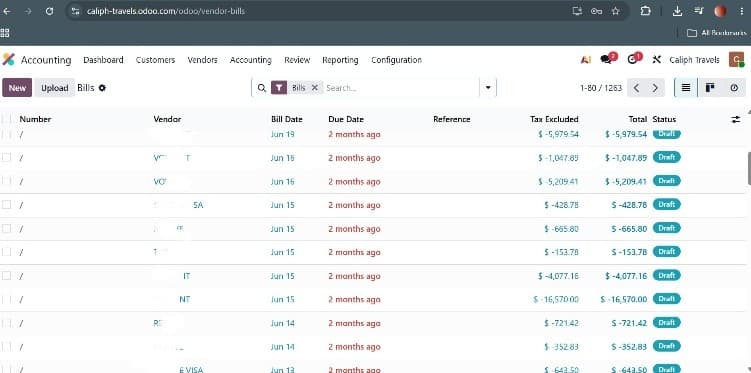Sort by the Bill Date column header
This screenshot has width=751, height=373.
[x=287, y=119]
